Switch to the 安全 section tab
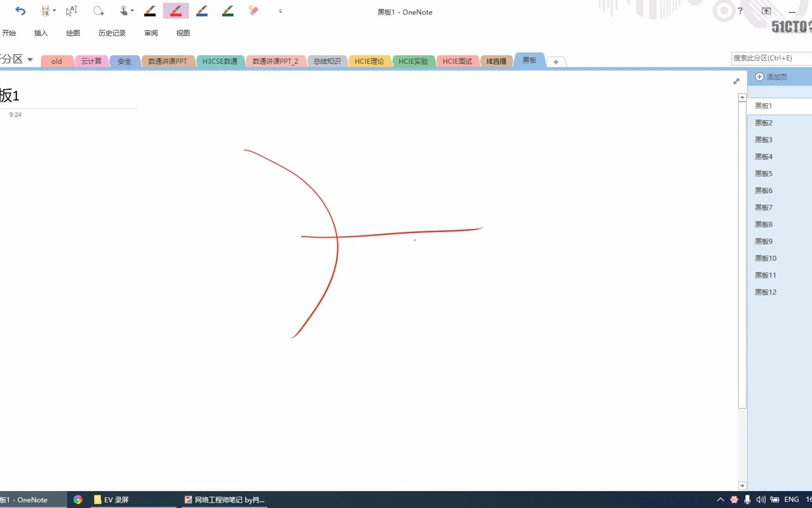 point(125,61)
